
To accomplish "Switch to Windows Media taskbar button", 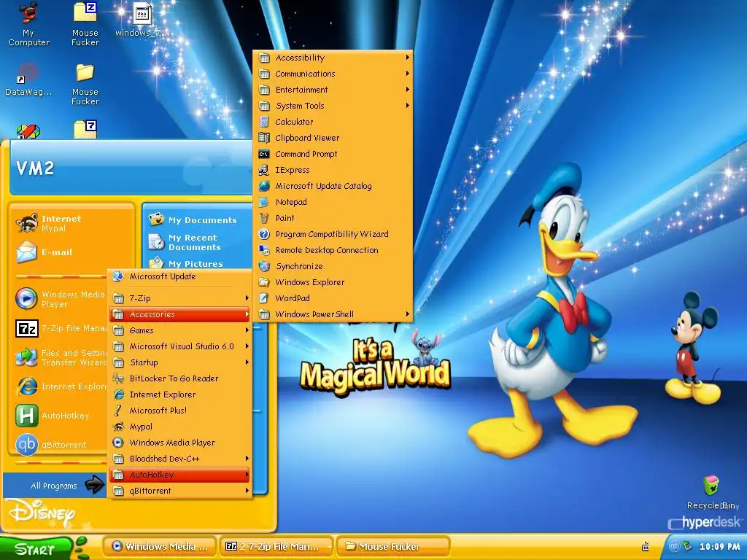I will [x=160, y=547].
